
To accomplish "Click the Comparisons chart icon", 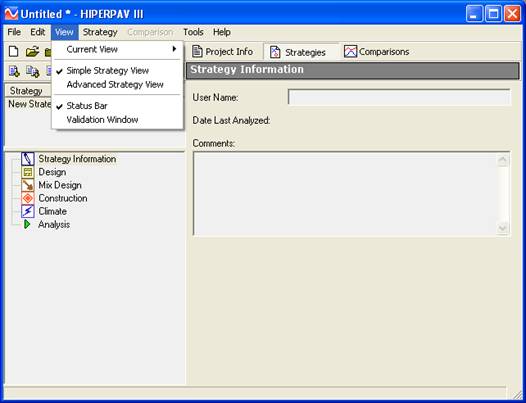I will tap(350, 52).
